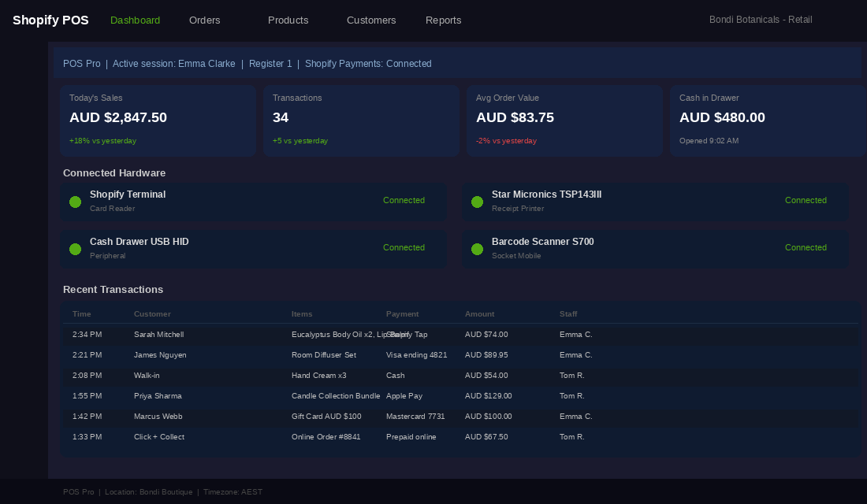
Task: Click the Apple Pay payment cell
Action: [404, 395]
